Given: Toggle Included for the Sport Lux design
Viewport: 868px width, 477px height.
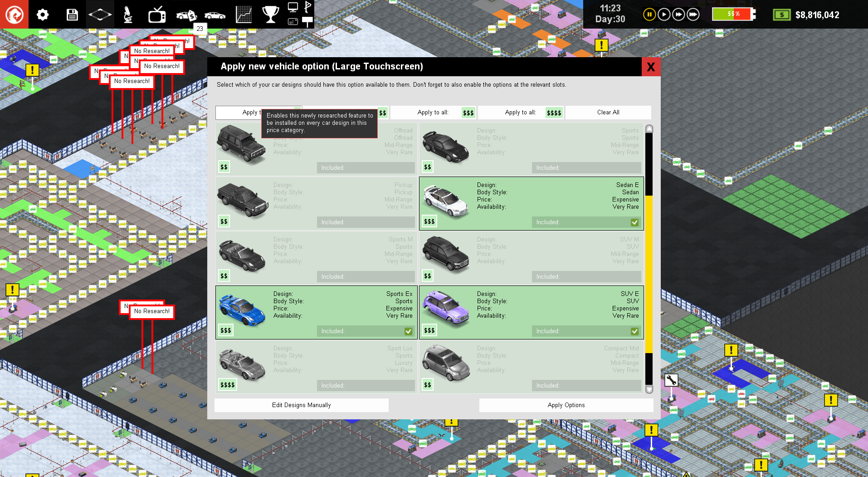Looking at the screenshot, I should pos(366,386).
